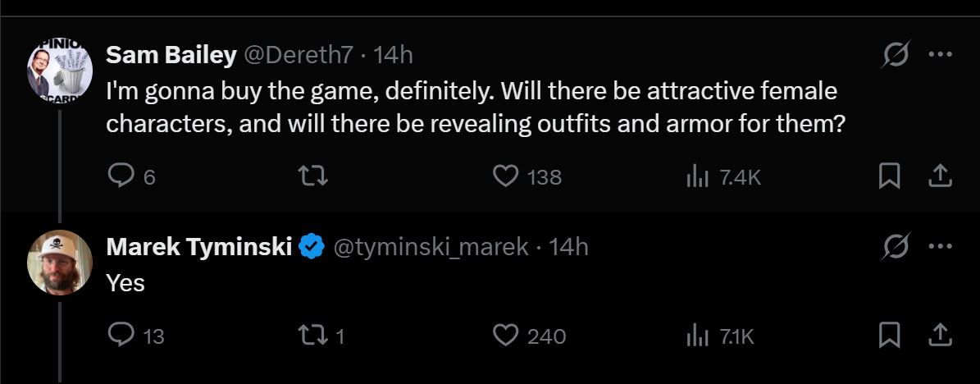Open Grok icon on Sam Bailey's tweet
The height and width of the screenshot is (384, 980).
(x=893, y=55)
